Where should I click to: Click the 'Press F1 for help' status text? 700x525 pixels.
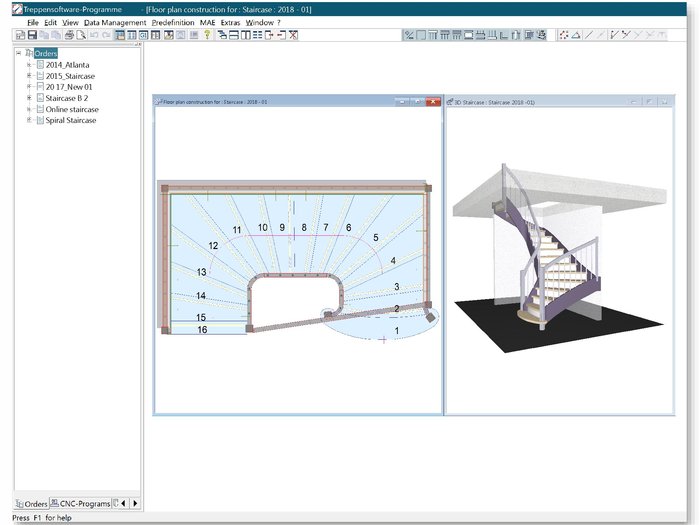click(x=42, y=518)
